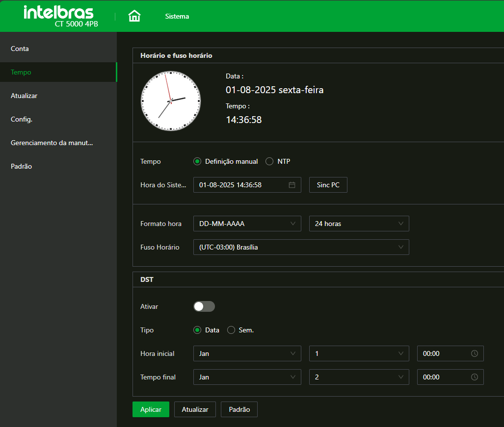This screenshot has width=504, height=427.
Task: Go to Gerenciamento da manutenção section
Action: click(52, 143)
